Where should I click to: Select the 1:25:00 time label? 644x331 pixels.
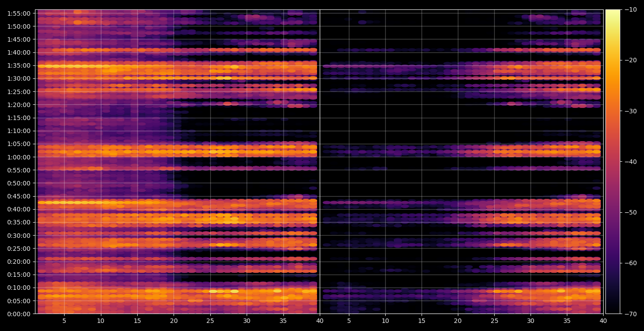(19, 92)
